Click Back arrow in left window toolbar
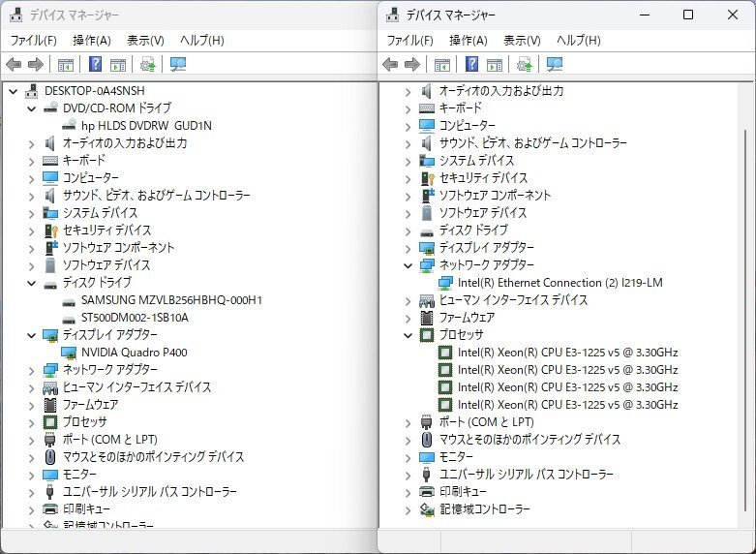This screenshot has height=554, width=756. pyautogui.click(x=14, y=64)
